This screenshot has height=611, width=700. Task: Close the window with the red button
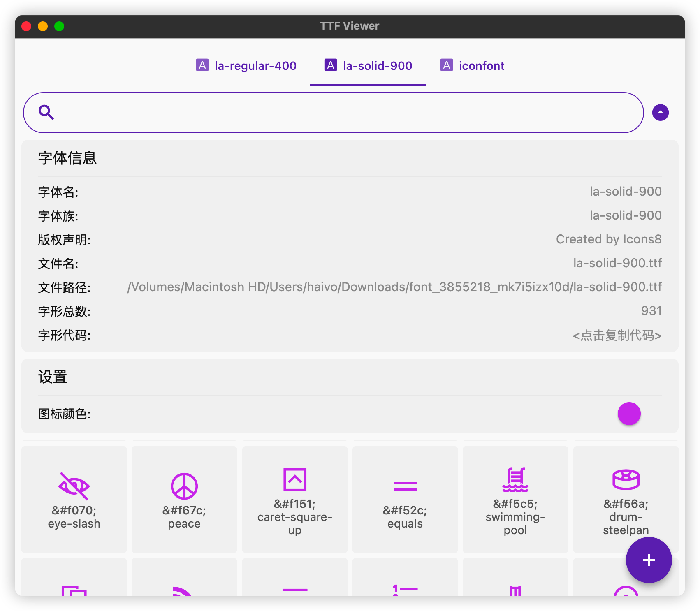(26, 26)
